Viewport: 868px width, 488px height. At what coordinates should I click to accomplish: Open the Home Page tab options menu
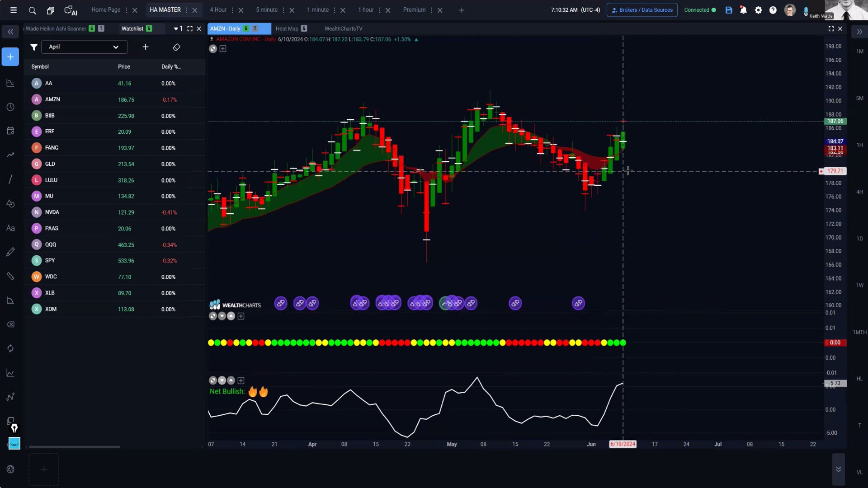(126, 10)
